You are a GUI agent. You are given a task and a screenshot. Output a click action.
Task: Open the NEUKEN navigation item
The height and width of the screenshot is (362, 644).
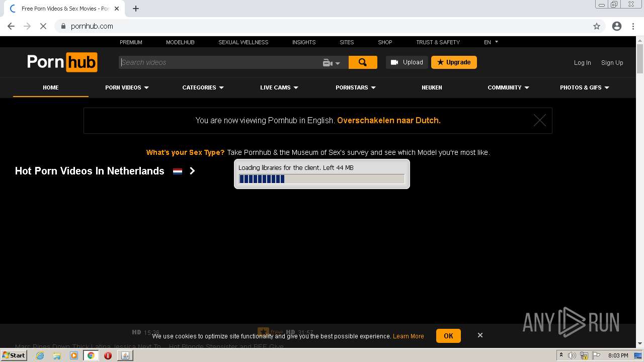pyautogui.click(x=432, y=87)
